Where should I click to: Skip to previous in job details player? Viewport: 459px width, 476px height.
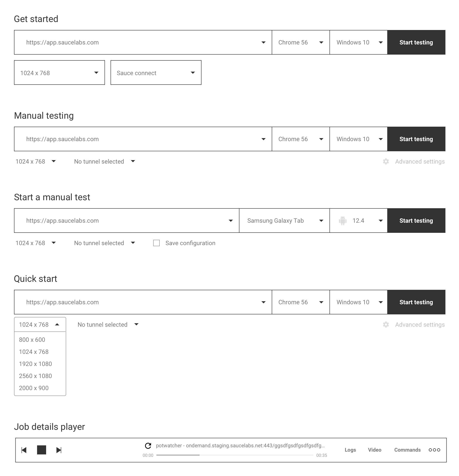(x=24, y=450)
